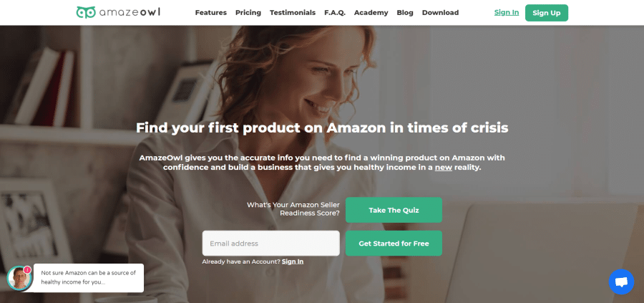Click the red notification badge on avatar
The width and height of the screenshot is (644, 303).
[27, 270]
